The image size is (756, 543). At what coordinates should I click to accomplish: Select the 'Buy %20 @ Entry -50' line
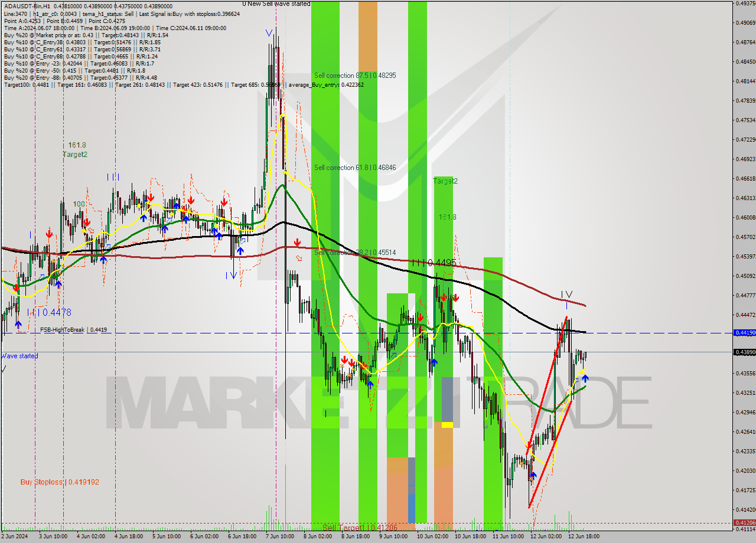tap(74, 70)
